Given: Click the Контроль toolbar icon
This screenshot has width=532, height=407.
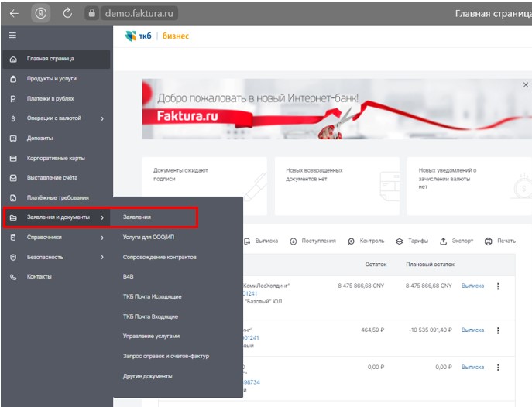Looking at the screenshot, I should (x=351, y=241).
